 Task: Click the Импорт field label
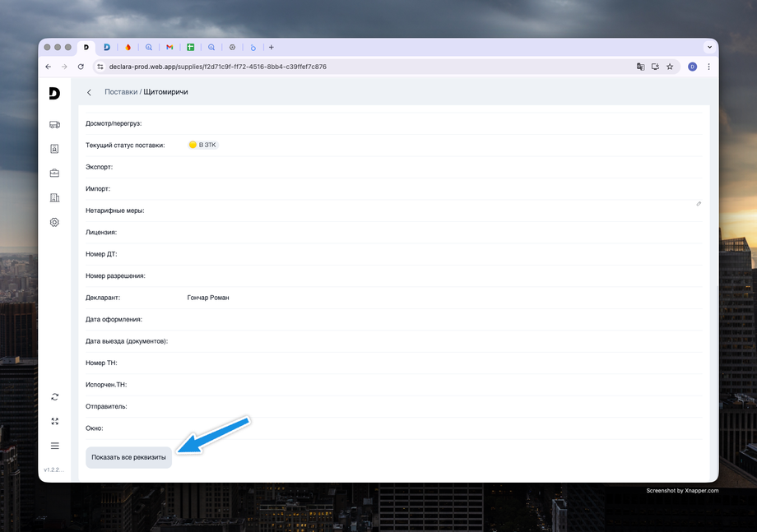(x=98, y=188)
